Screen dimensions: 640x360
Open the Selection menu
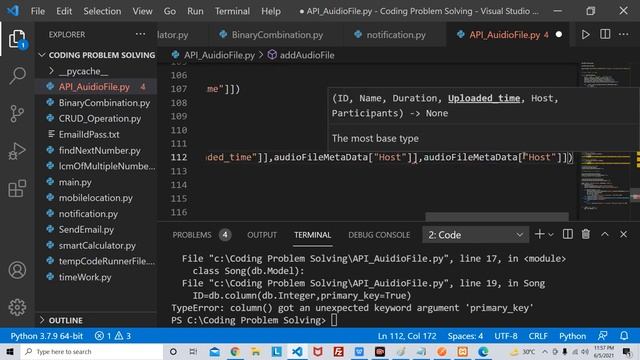pos(102,11)
